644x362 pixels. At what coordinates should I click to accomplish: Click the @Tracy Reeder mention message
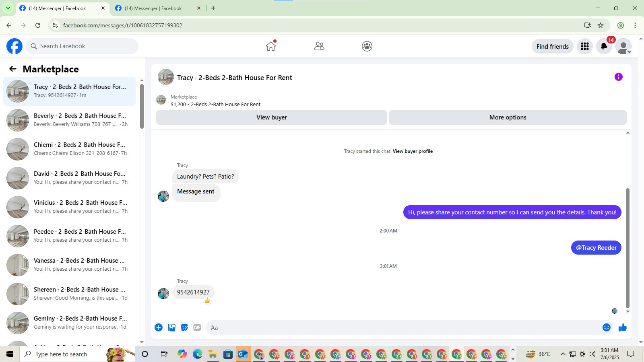point(596,248)
